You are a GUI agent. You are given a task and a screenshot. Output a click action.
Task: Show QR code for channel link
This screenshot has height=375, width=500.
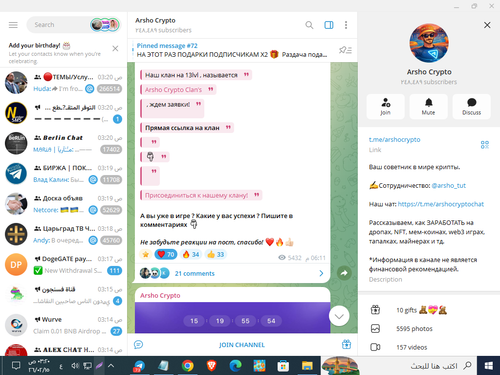[485, 145]
